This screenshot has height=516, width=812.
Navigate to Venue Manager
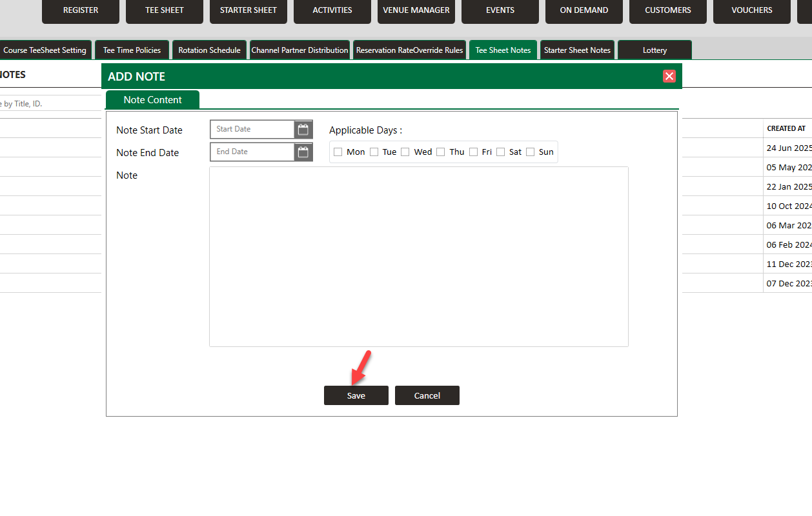[416, 11]
